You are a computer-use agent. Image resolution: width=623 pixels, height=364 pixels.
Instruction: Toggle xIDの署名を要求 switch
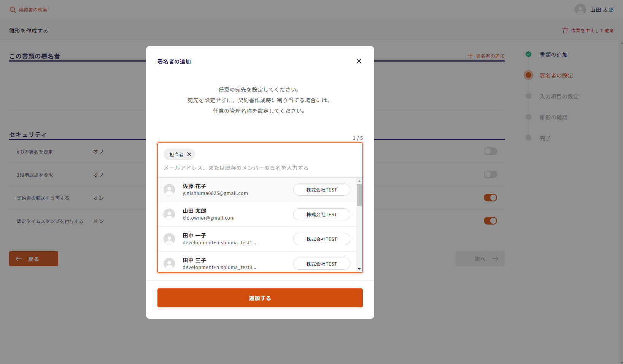click(490, 151)
